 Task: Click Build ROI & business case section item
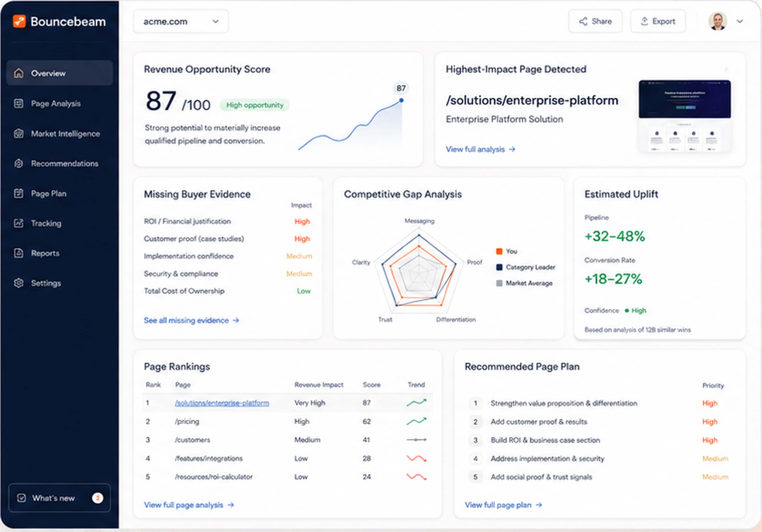pyautogui.click(x=599, y=440)
